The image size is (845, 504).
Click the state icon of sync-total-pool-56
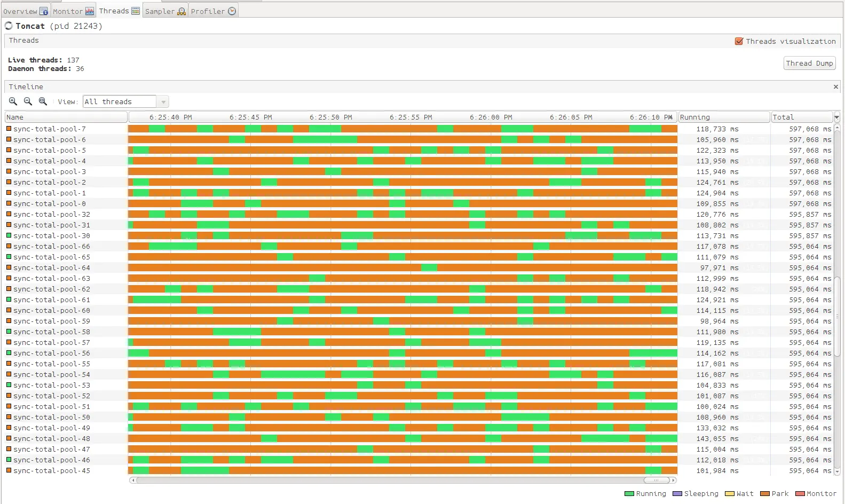coord(9,352)
